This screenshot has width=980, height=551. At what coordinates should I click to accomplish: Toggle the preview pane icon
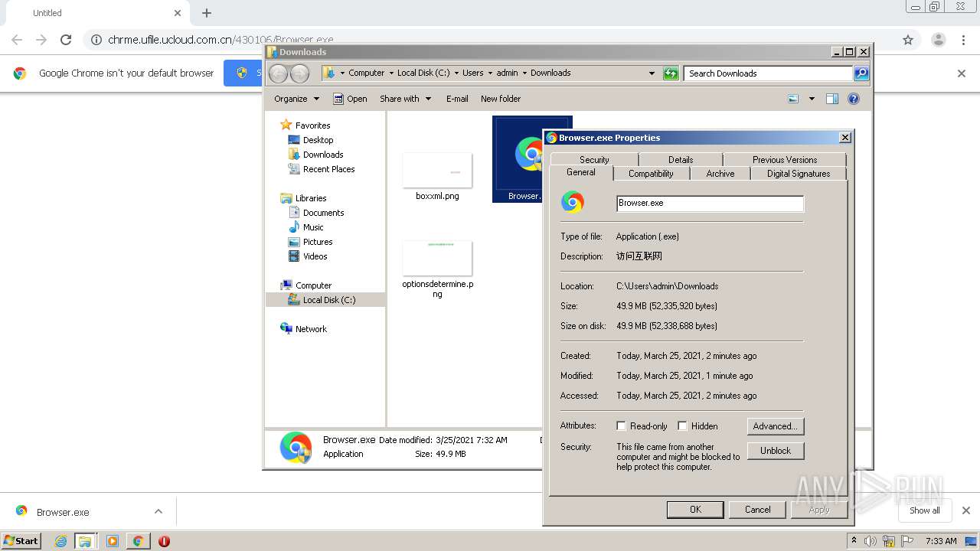coord(832,99)
